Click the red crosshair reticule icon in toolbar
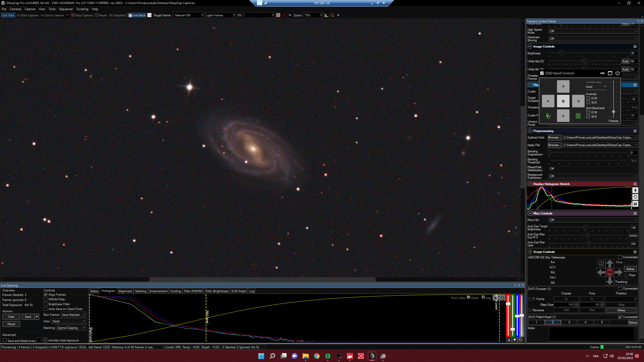 click(x=284, y=15)
